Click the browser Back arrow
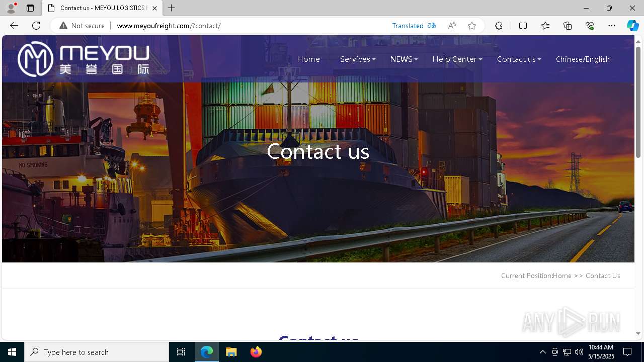Screen dimensions: 644x362 coord(14,26)
